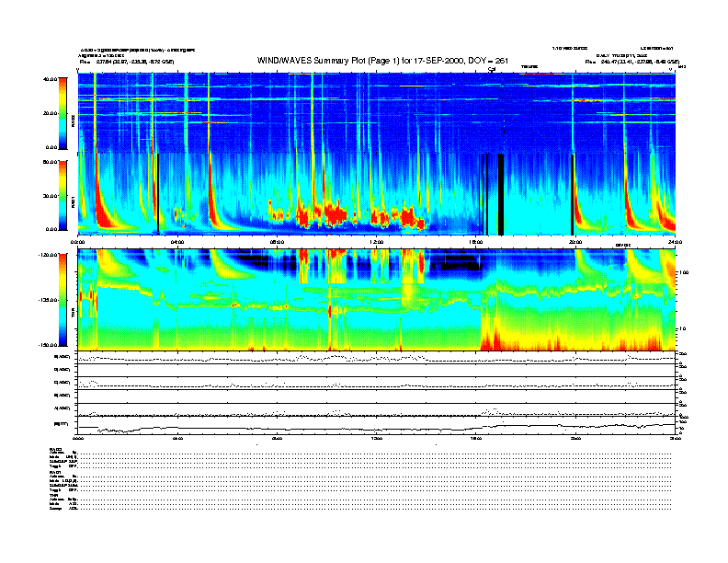Click the RAD2 heading in bottom status table
Screen dimensions: 728x563
click(56, 449)
